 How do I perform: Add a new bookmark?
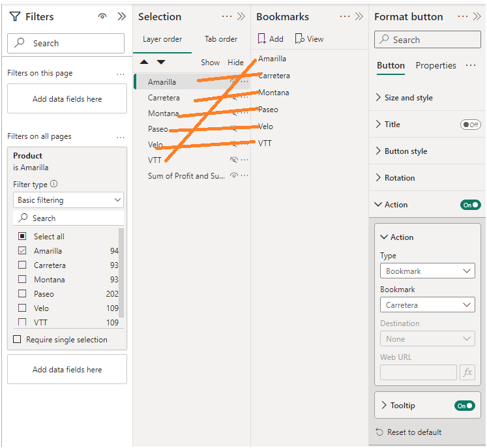(x=271, y=39)
